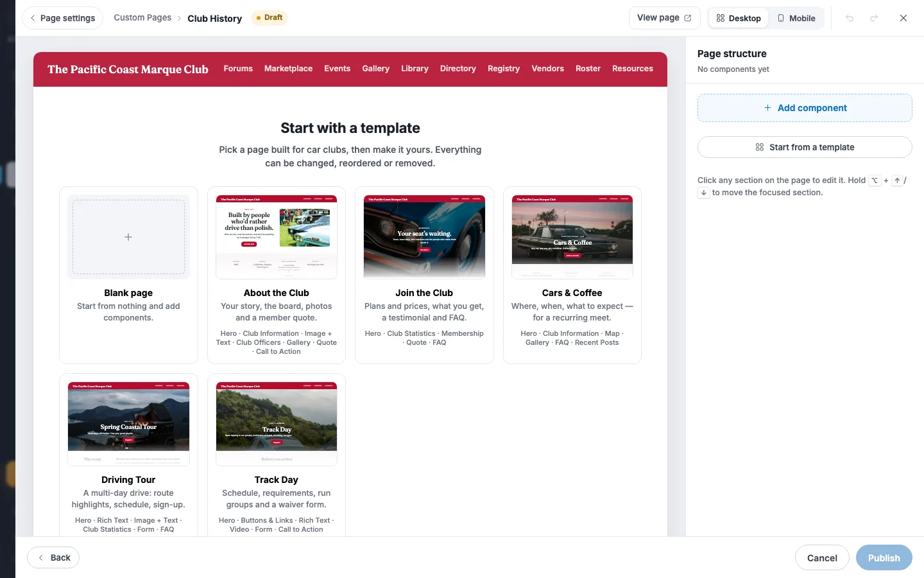Viewport: 924px width, 578px height.
Task: Click the grid icon in Start from template
Action: tap(760, 147)
